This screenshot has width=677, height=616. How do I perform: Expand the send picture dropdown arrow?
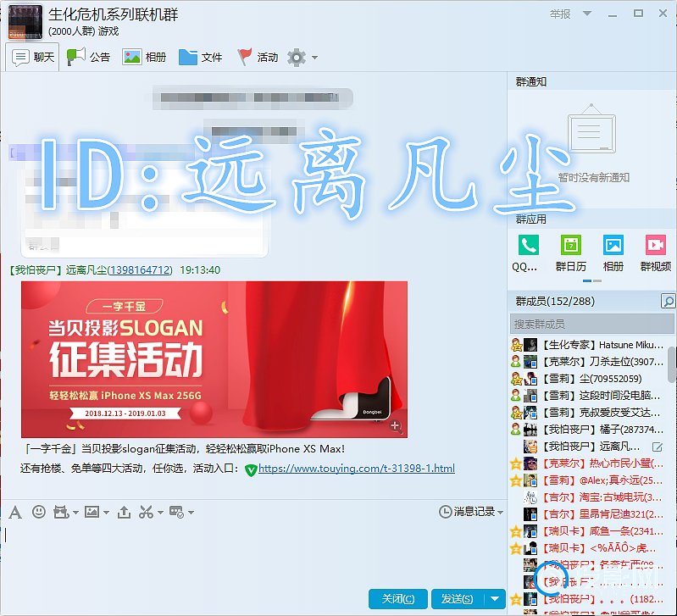106,513
